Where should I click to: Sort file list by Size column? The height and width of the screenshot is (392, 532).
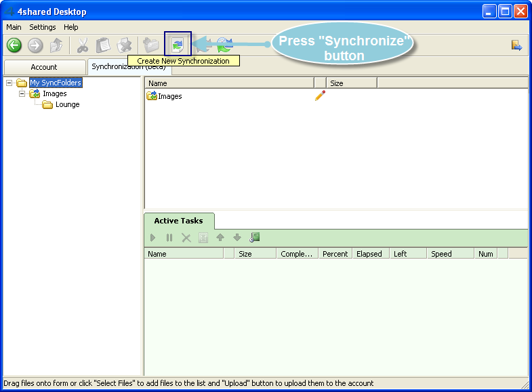351,83
